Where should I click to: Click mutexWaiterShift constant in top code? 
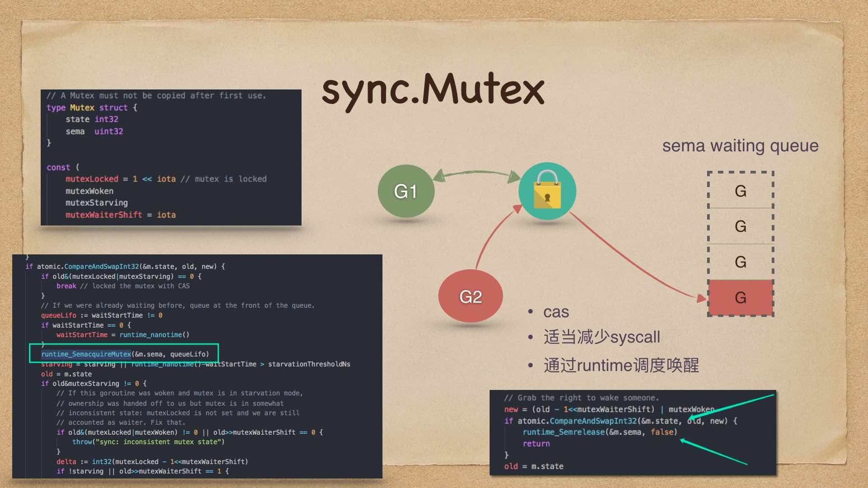[x=104, y=215]
